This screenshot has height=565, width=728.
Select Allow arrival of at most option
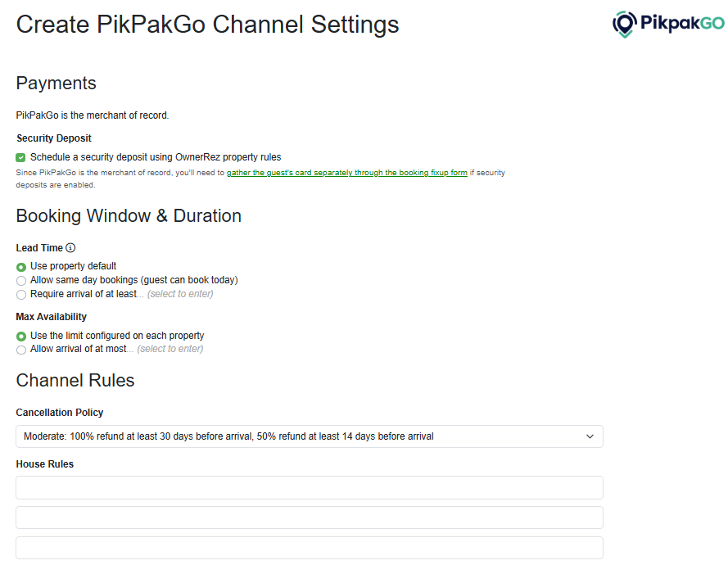(x=21, y=350)
